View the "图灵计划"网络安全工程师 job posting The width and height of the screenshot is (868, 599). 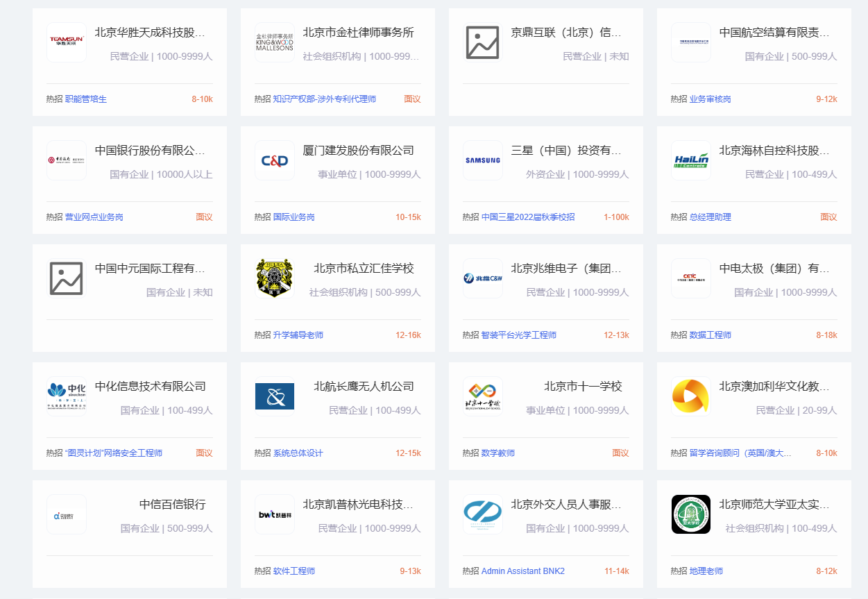(x=114, y=453)
